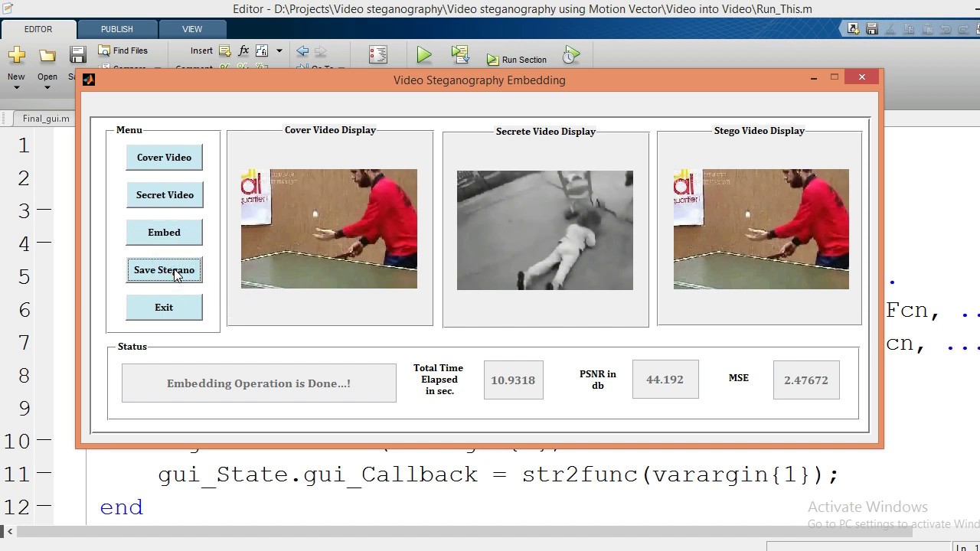The width and height of the screenshot is (980, 551).
Task: Click Run Section button
Action: pos(517,60)
